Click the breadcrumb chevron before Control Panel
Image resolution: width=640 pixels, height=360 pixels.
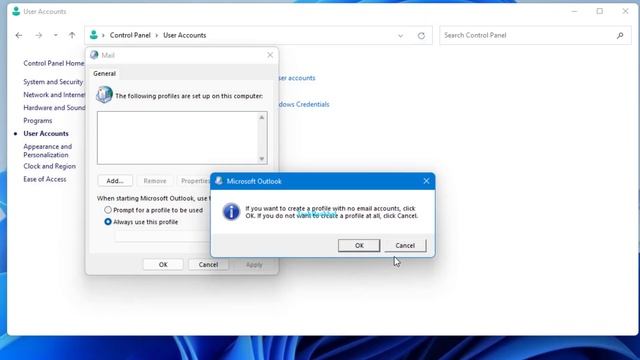point(103,36)
